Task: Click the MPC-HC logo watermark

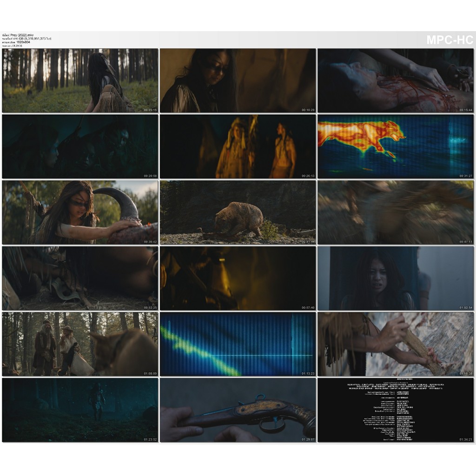Action: point(449,40)
